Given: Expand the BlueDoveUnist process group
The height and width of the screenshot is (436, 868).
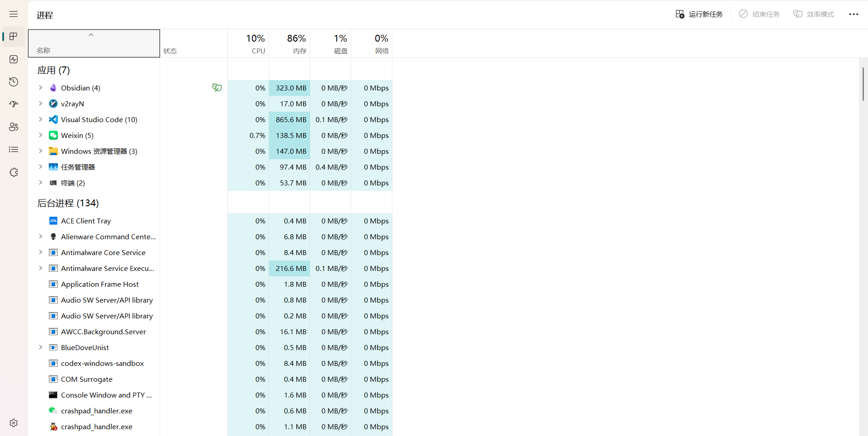Looking at the screenshot, I should pyautogui.click(x=41, y=347).
